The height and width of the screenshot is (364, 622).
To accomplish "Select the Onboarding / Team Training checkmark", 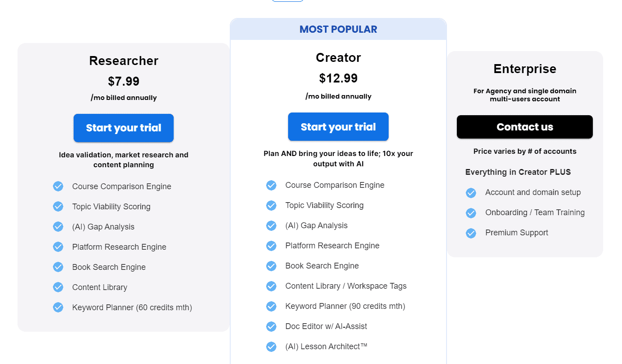I will [x=471, y=212].
